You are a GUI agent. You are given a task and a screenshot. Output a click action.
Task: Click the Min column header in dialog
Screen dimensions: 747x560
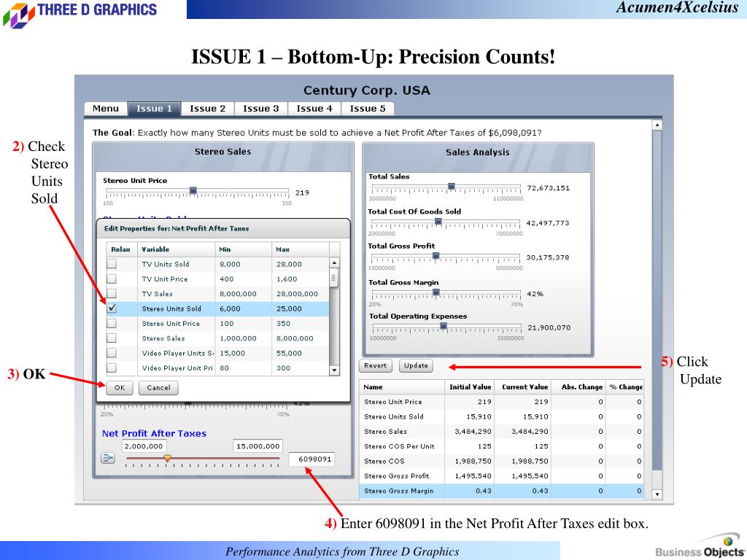click(x=244, y=249)
